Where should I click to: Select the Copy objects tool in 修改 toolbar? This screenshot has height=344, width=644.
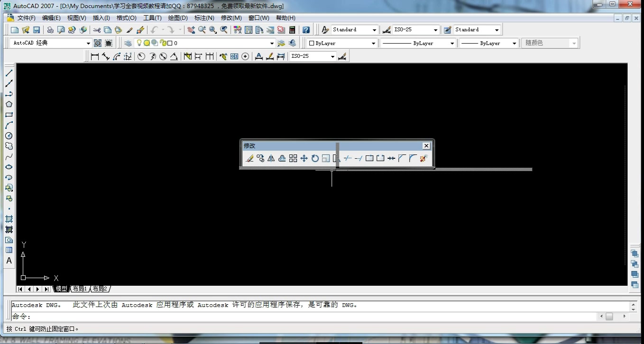point(260,159)
